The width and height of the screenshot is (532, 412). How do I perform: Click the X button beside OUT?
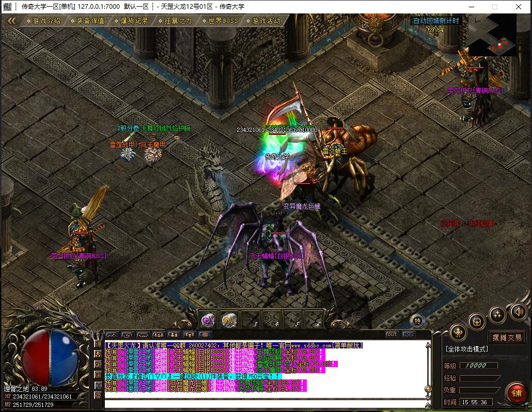point(409,334)
